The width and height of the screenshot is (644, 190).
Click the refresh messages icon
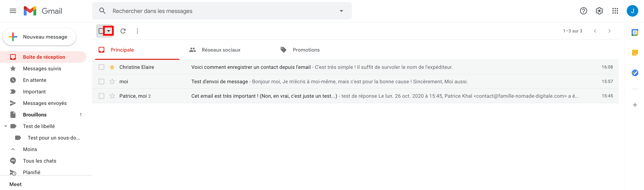point(123,31)
